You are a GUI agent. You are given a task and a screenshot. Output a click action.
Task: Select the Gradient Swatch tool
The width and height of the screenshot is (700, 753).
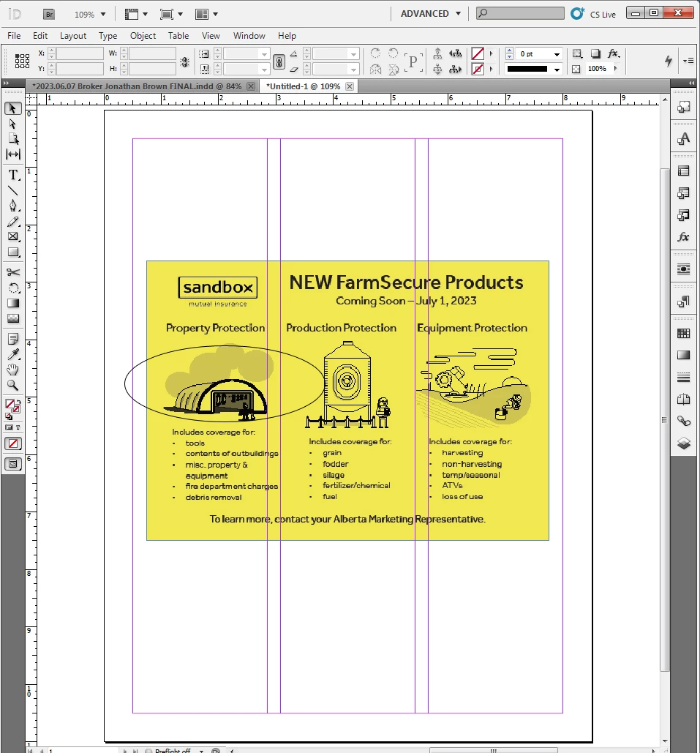(13, 303)
